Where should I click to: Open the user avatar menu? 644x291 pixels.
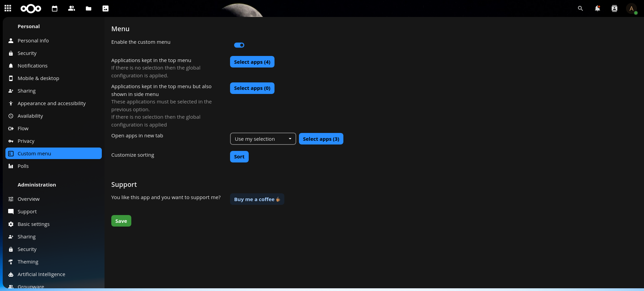point(631,8)
